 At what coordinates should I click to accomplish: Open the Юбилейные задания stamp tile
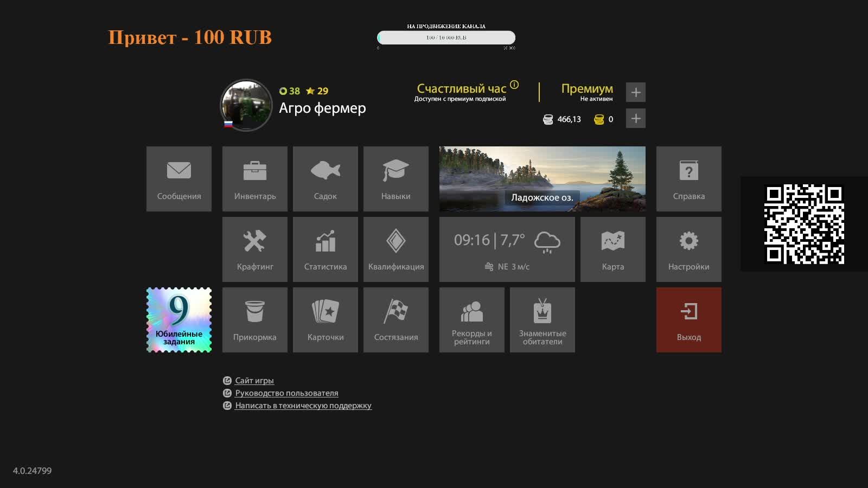179,320
